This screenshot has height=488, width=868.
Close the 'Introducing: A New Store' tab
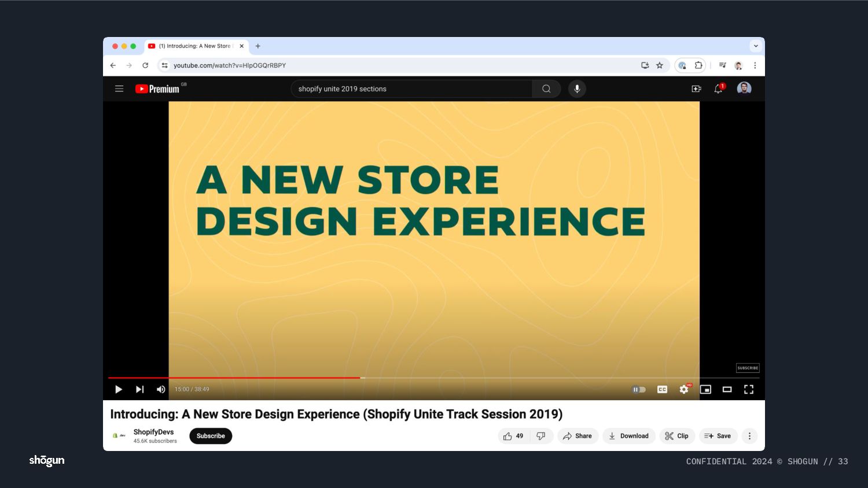tap(242, 46)
